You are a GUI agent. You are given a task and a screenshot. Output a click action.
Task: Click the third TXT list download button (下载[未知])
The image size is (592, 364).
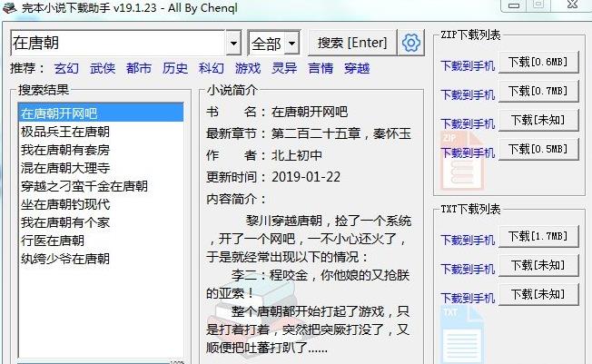[x=538, y=294]
